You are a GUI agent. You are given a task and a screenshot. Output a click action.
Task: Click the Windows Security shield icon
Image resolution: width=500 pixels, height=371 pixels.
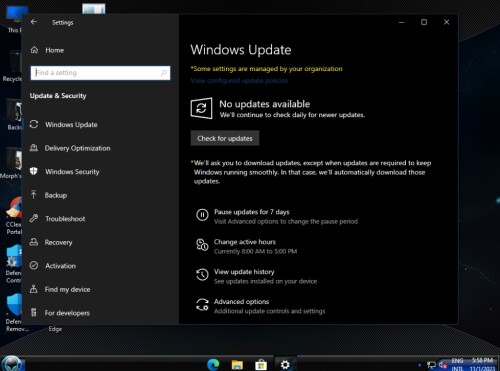tap(34, 171)
